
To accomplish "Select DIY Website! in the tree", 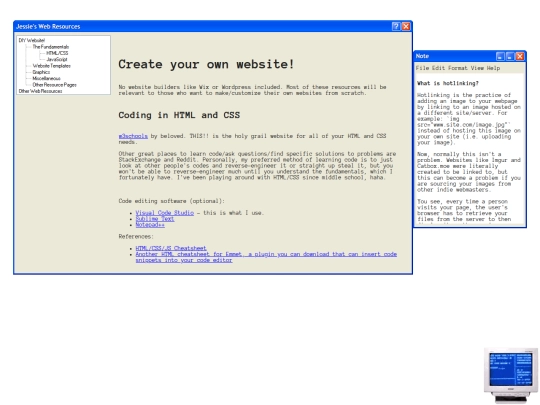I will pos(32,40).
